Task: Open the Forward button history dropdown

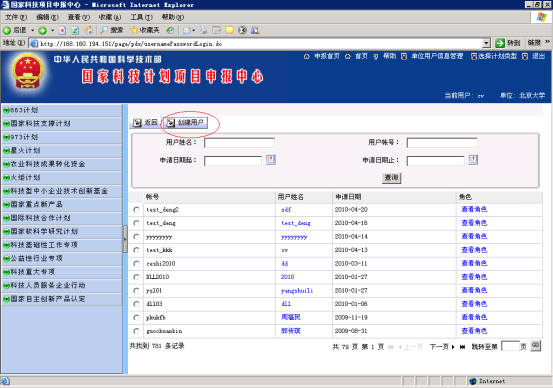Action: (x=52, y=30)
